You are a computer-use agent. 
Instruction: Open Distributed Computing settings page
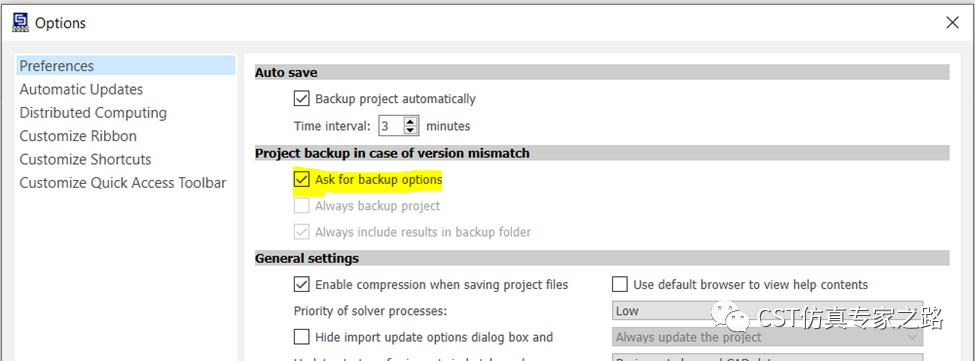[x=93, y=113]
